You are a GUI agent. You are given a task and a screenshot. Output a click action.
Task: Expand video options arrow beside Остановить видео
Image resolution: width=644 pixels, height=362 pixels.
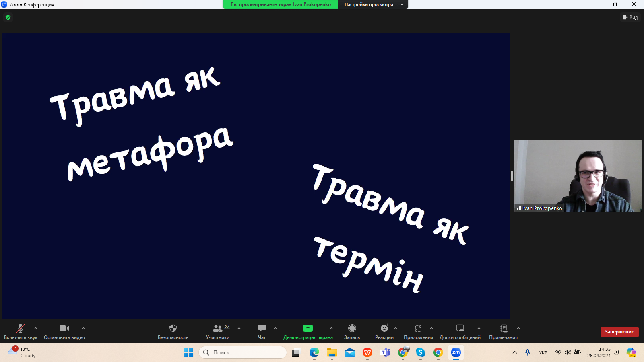[83, 328]
